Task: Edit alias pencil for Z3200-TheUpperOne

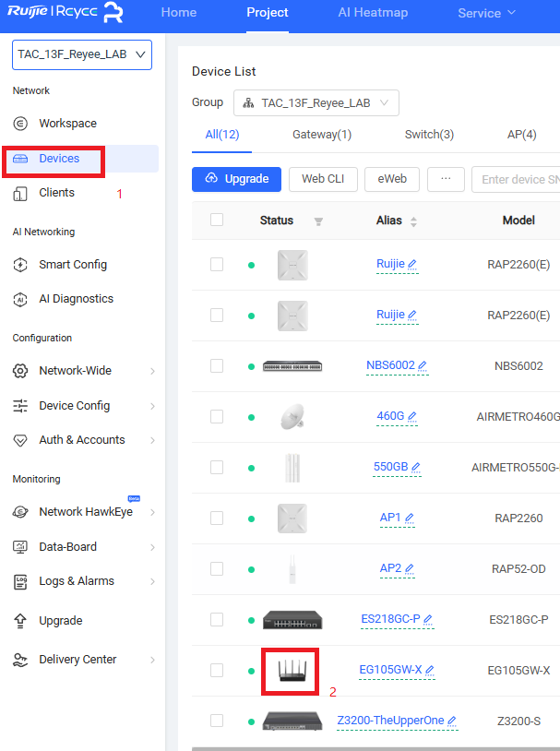Action: pyautogui.click(x=452, y=721)
